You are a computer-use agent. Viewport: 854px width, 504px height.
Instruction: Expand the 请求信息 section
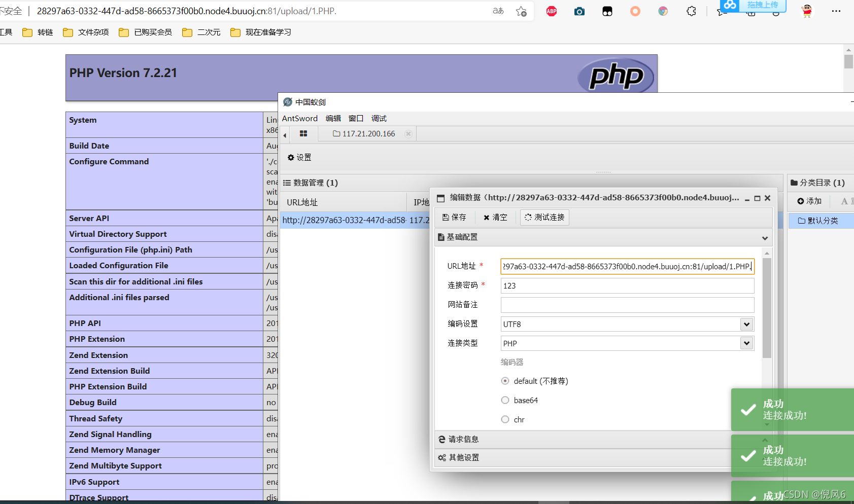603,440
